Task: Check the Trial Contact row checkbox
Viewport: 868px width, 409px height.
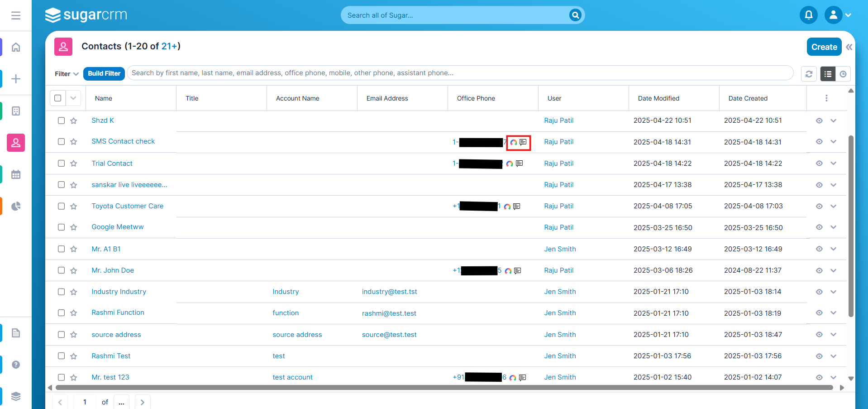Action: [x=62, y=163]
